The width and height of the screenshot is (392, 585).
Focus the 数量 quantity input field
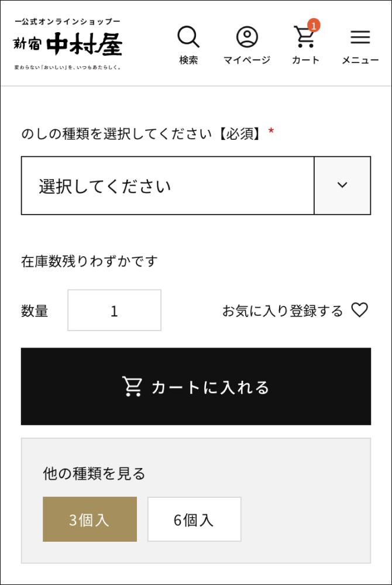(x=114, y=311)
